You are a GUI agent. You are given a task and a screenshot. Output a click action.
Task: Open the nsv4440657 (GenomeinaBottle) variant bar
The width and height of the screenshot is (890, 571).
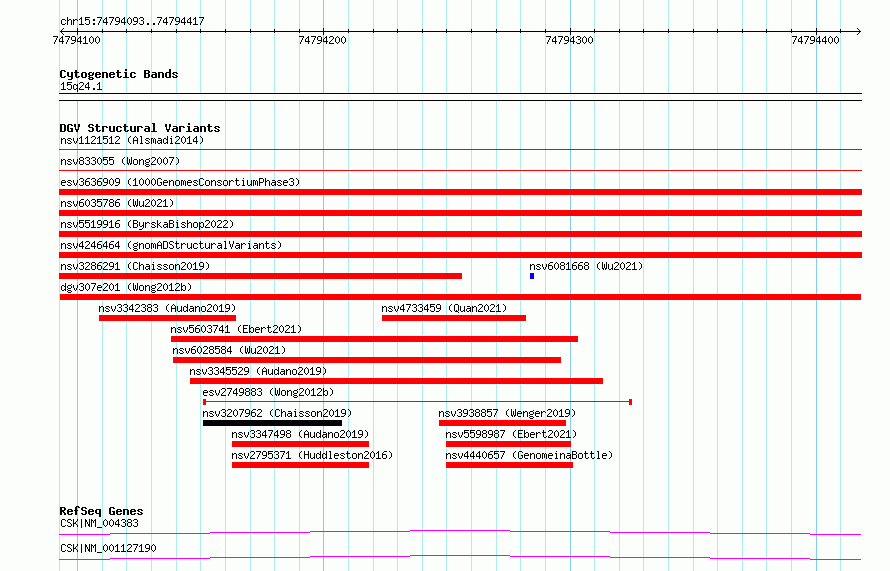click(509, 465)
